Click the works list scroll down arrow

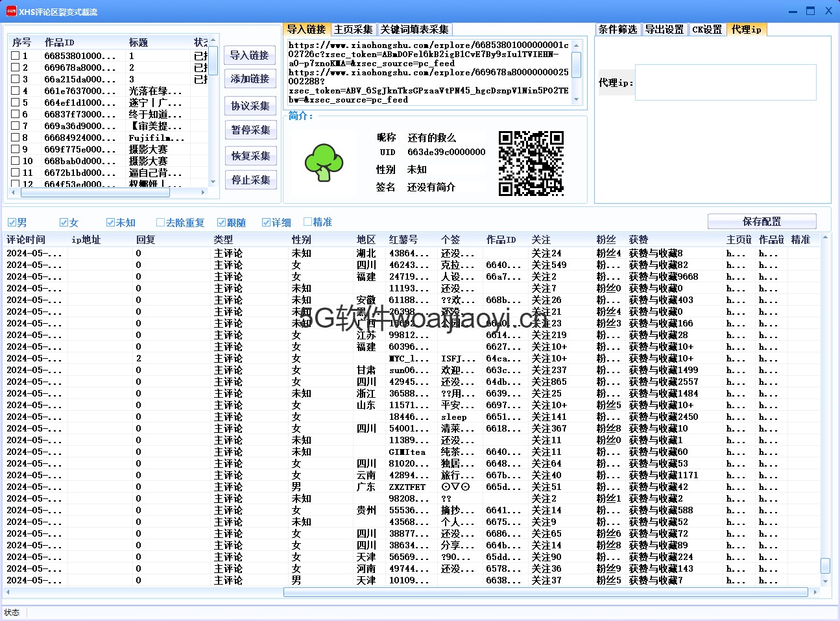pyautogui.click(x=213, y=182)
